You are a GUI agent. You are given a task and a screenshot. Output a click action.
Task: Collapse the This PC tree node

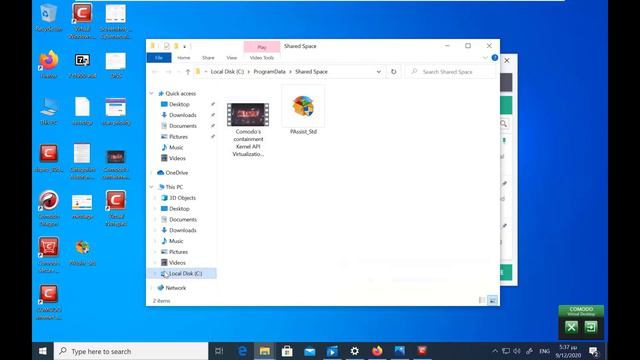click(151, 187)
